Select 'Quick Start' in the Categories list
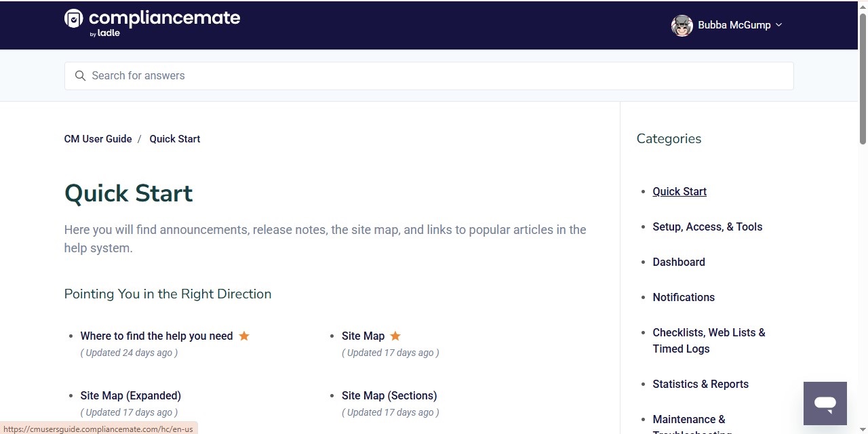This screenshot has width=868, height=434. click(x=679, y=191)
